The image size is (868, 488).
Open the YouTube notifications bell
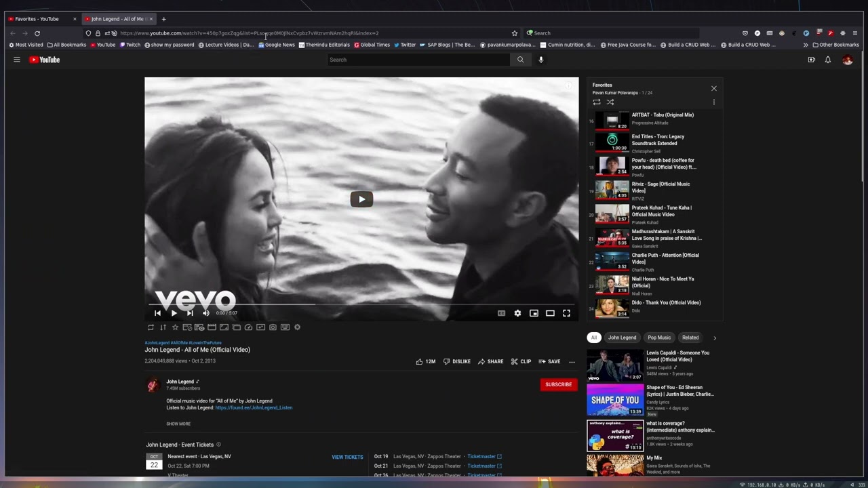tap(828, 60)
